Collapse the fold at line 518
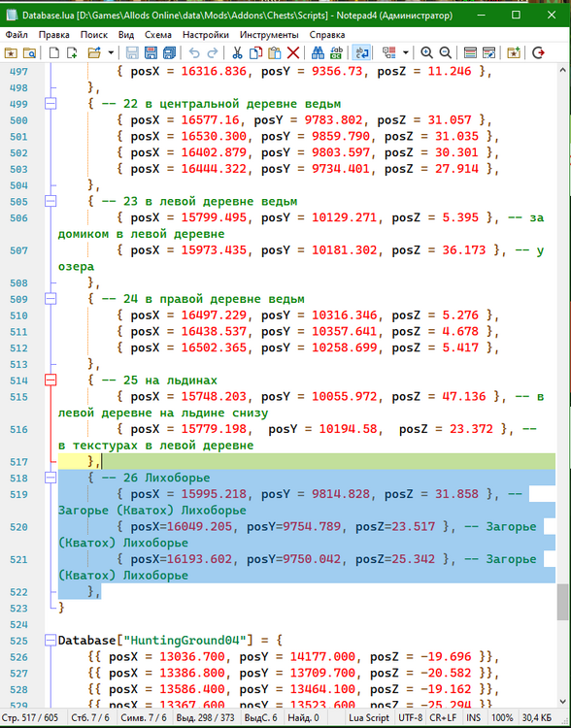 pyautogui.click(x=50, y=478)
